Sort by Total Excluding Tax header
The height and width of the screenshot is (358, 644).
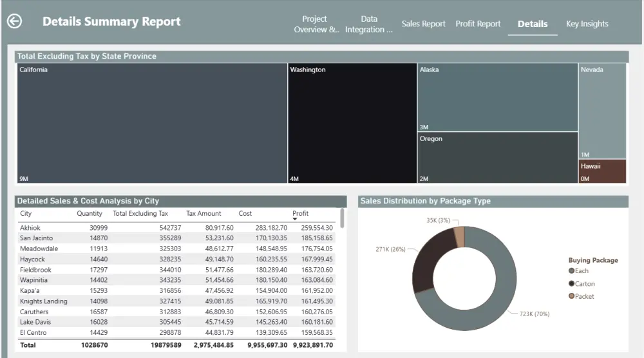coord(140,214)
